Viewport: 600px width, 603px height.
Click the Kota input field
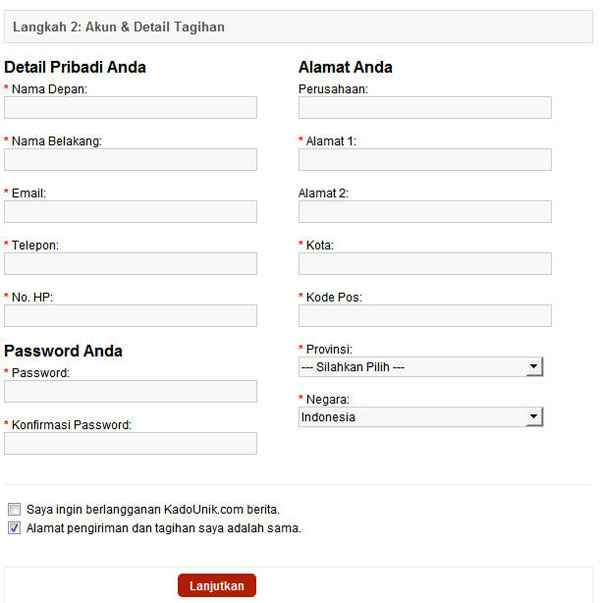[x=425, y=264]
